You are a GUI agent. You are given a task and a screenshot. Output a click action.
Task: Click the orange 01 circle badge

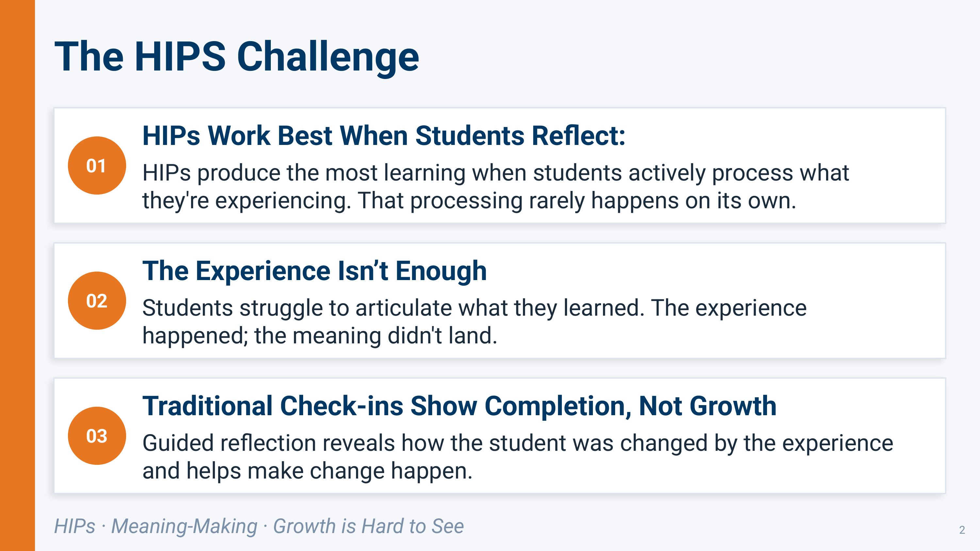(97, 165)
